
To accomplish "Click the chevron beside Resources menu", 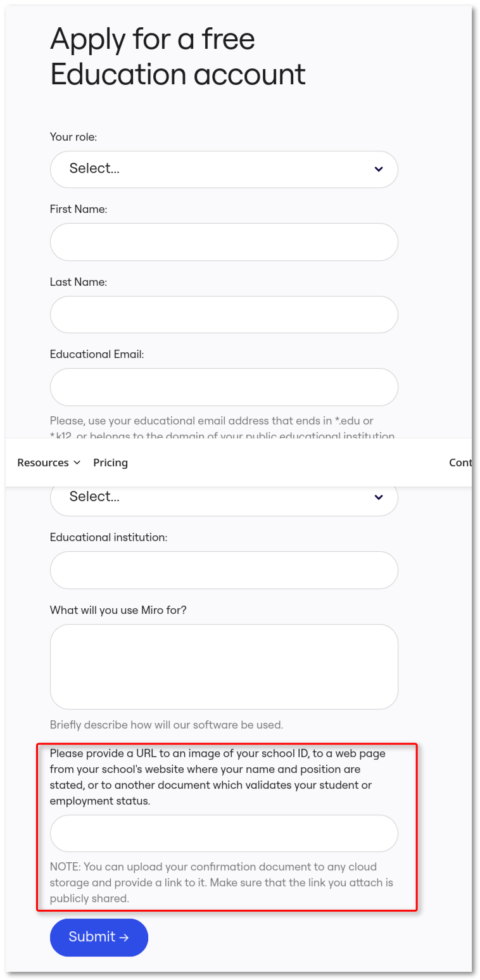I will click(x=77, y=463).
